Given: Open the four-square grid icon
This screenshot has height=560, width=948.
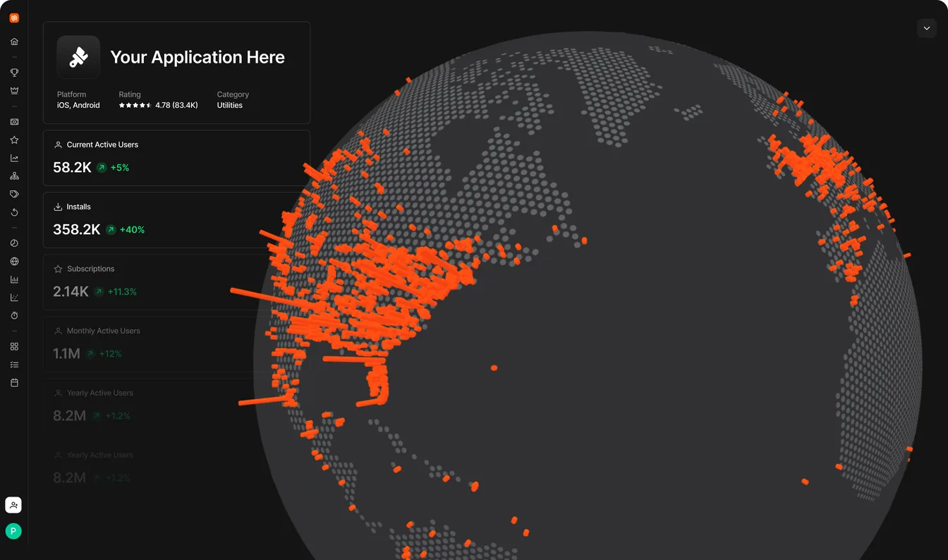Looking at the screenshot, I should point(14,346).
